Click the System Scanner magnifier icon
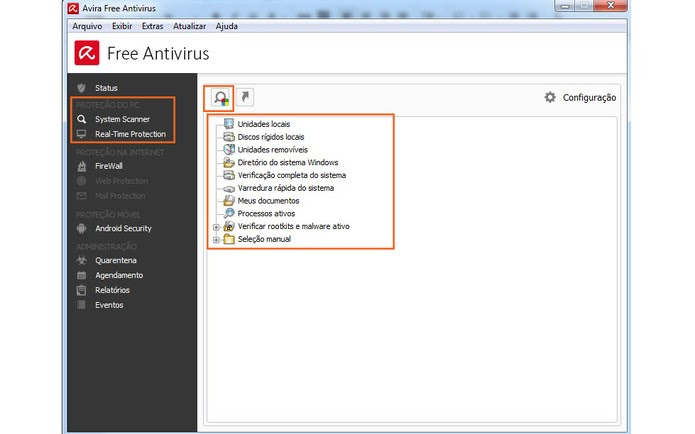 click(81, 119)
